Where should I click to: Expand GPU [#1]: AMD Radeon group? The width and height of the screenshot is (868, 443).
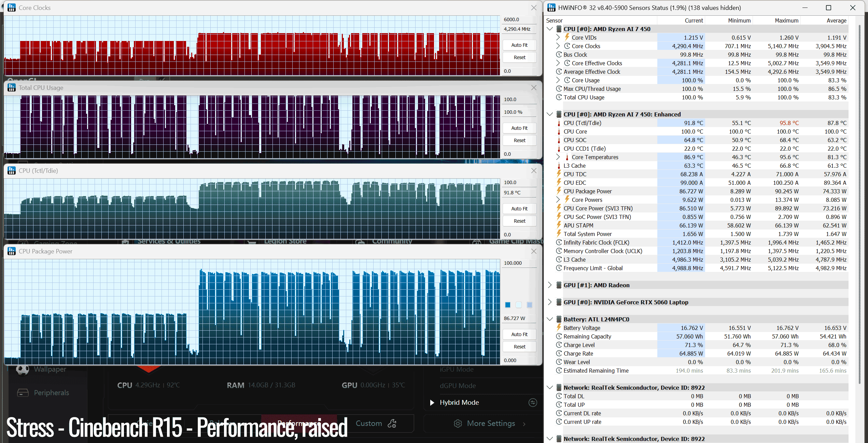tap(550, 285)
